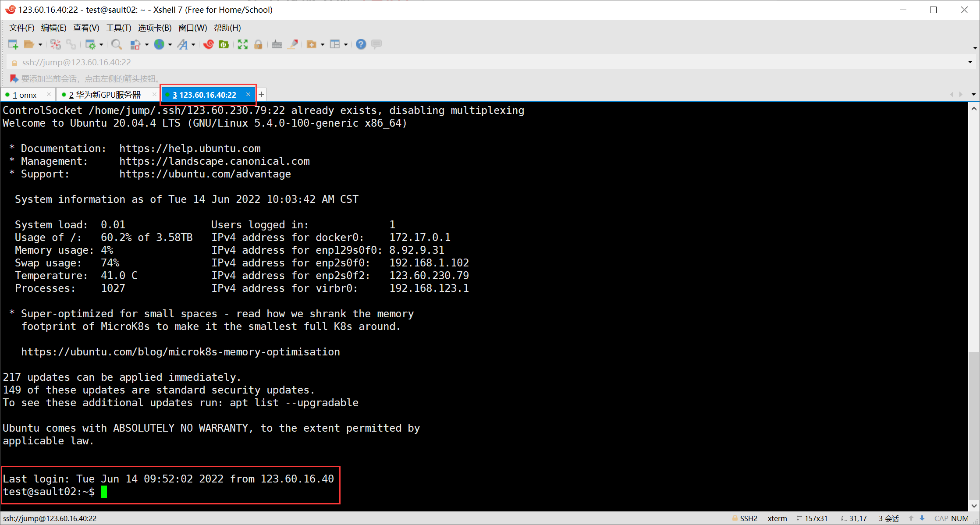
Task: Click the highlighter pen icon
Action: coord(293,44)
